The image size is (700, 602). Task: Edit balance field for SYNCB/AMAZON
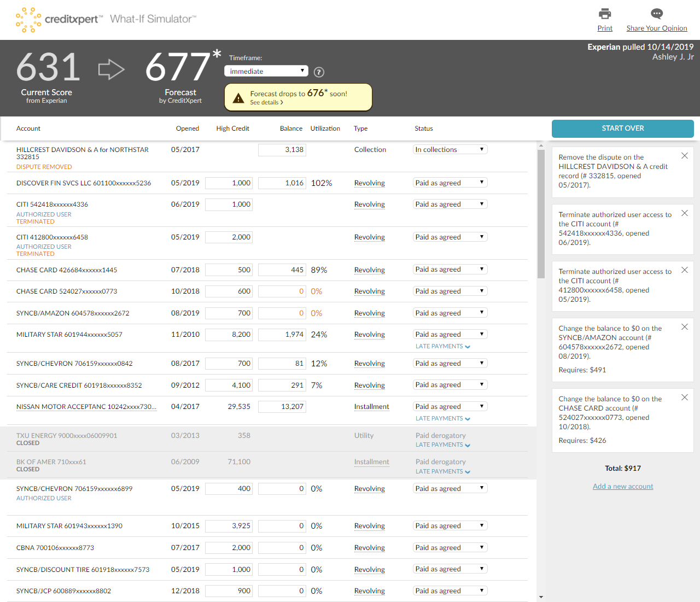(282, 313)
